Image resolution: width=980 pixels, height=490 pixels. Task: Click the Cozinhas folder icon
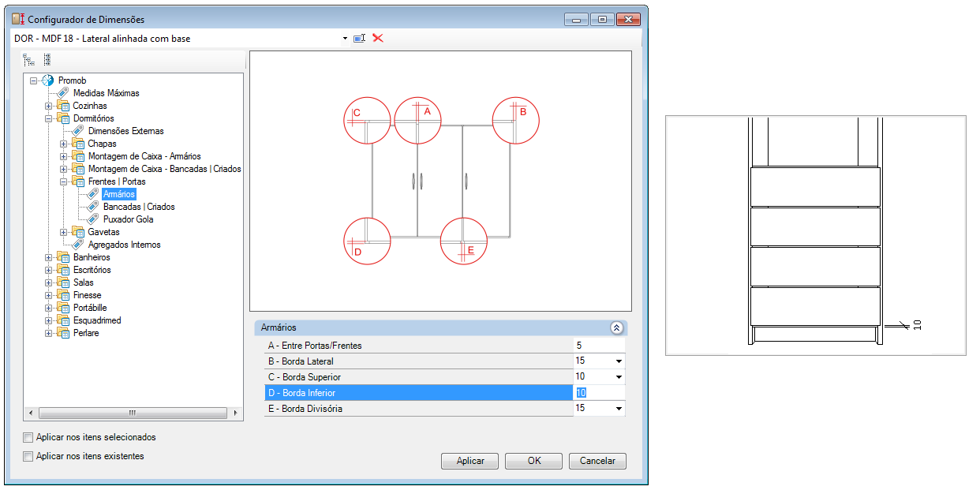[64, 106]
